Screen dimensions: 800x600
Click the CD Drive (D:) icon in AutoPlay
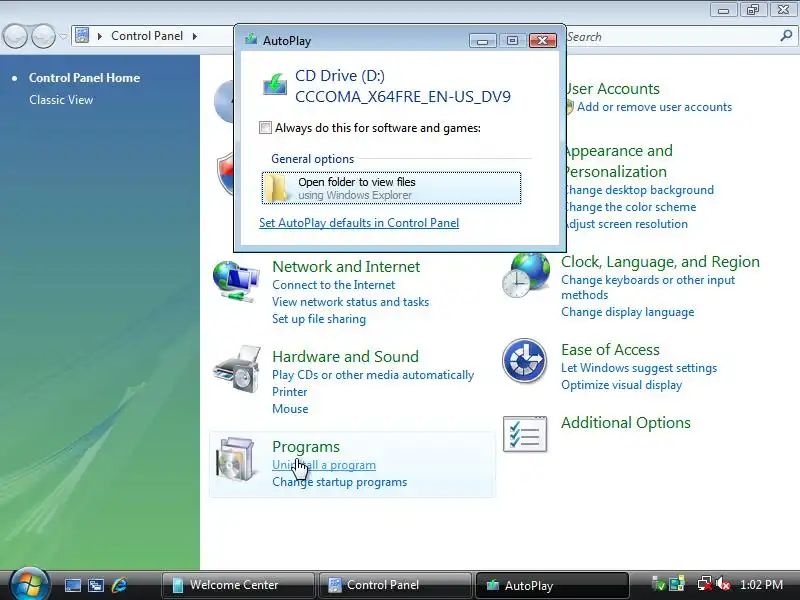(x=275, y=84)
